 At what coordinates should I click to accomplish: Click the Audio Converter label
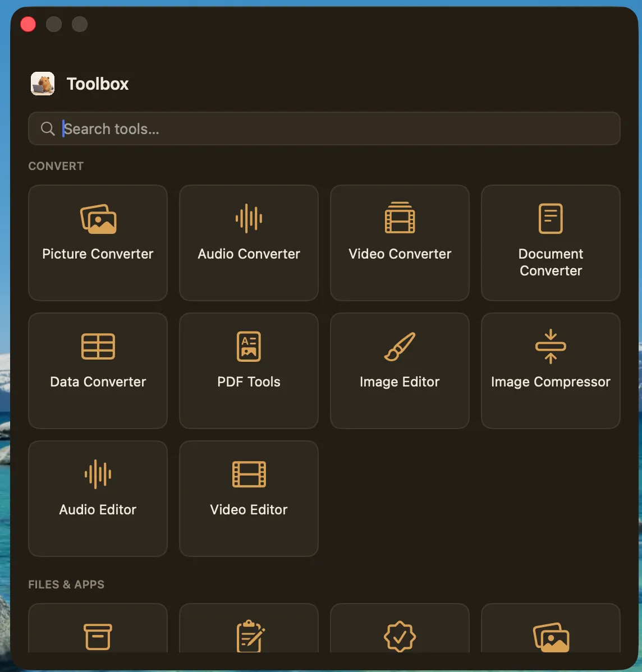click(x=249, y=254)
